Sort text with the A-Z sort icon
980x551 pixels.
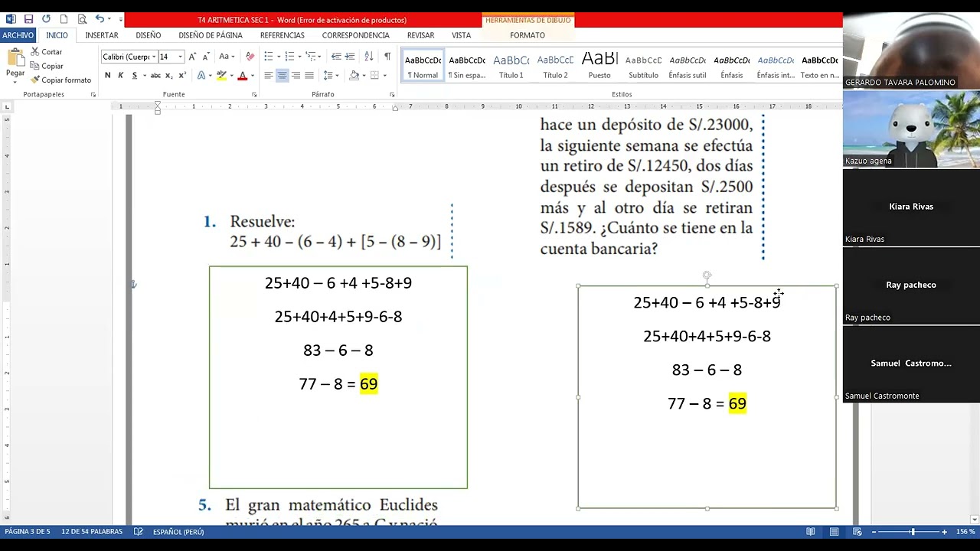tap(369, 57)
